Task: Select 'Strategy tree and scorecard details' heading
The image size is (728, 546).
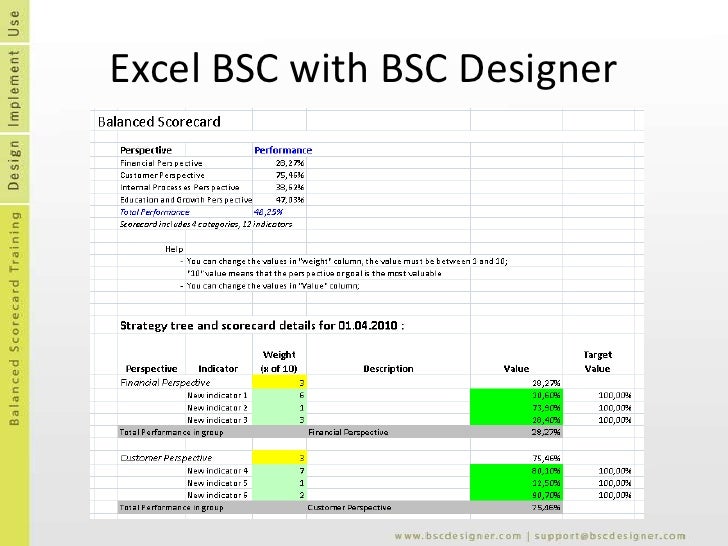Action: click(262, 325)
